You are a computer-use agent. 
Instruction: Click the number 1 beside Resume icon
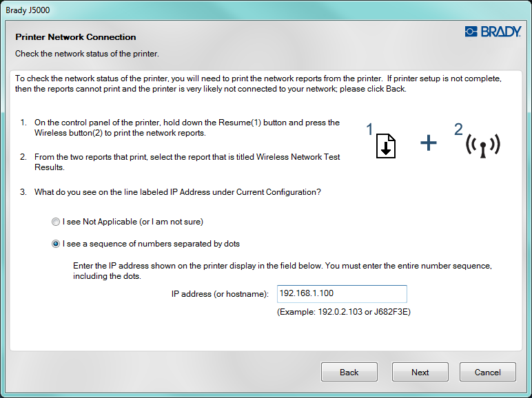pos(369,129)
